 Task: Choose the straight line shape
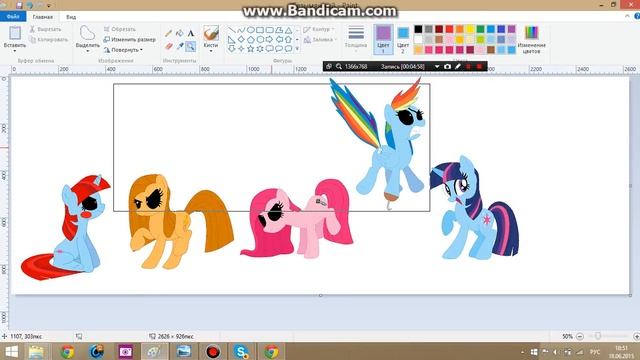point(231,30)
